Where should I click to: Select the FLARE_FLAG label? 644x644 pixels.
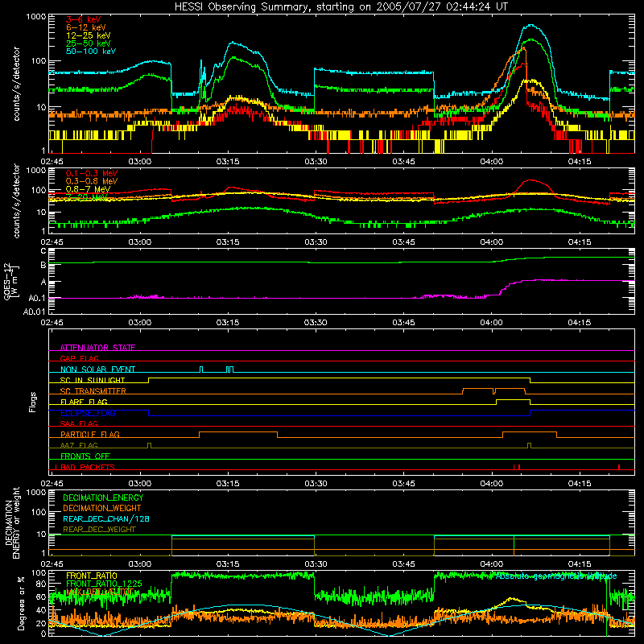(84, 402)
